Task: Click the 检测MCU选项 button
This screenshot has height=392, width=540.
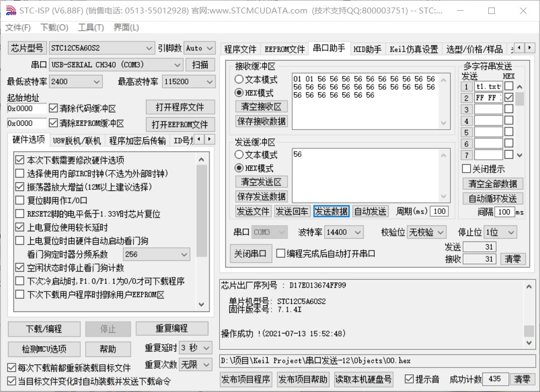Action: coord(44,349)
